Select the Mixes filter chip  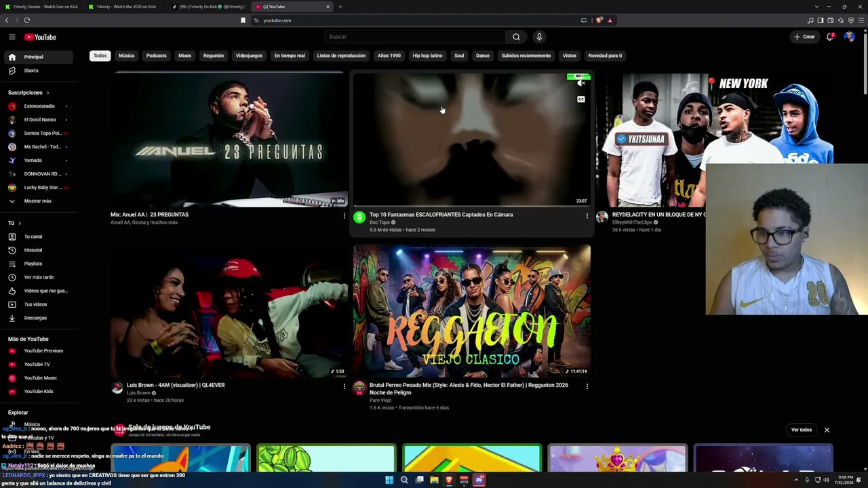[184, 56]
